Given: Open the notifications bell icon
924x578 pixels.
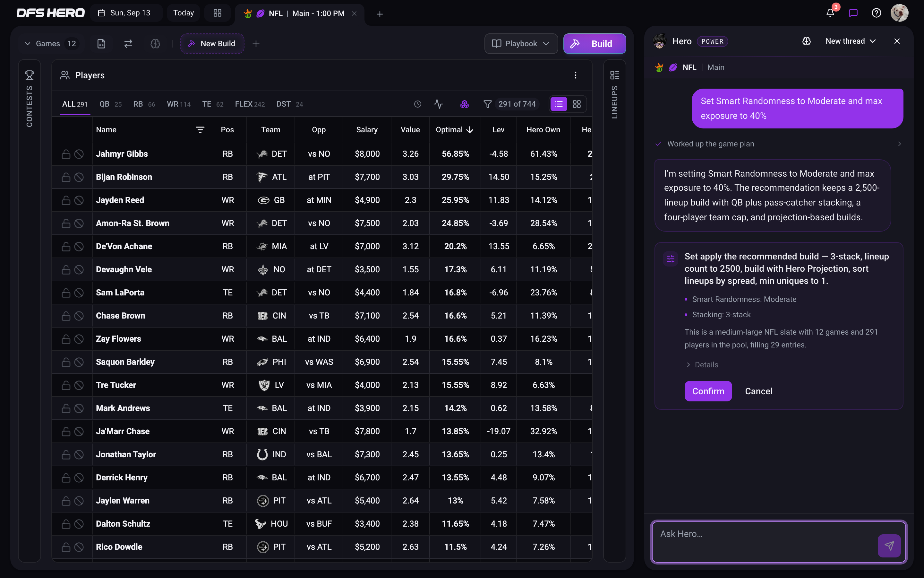Looking at the screenshot, I should [830, 13].
